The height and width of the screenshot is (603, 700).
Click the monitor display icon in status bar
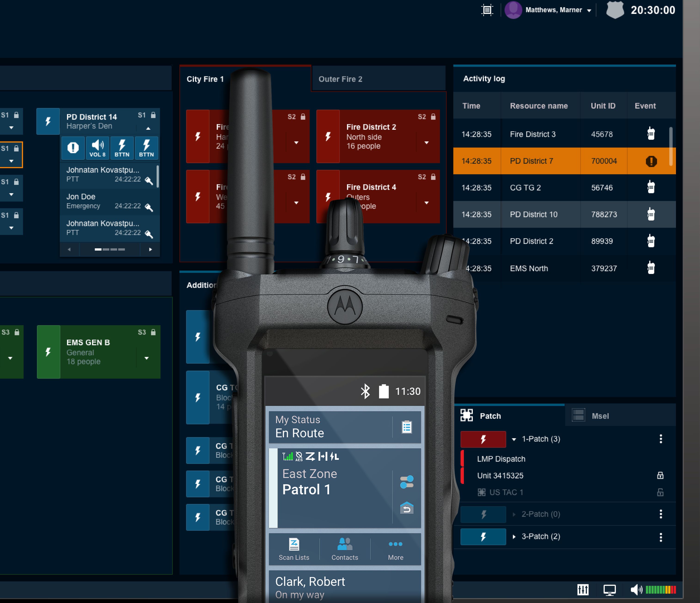point(609,590)
